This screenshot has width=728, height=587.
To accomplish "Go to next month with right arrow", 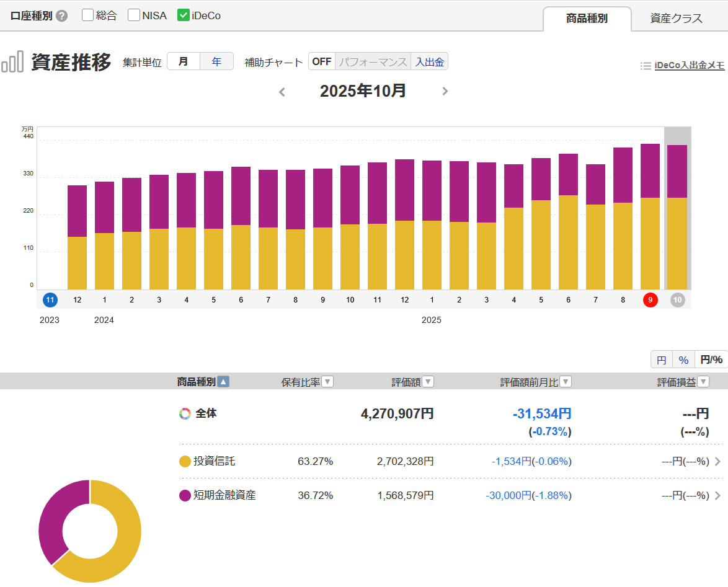I will pos(445,92).
